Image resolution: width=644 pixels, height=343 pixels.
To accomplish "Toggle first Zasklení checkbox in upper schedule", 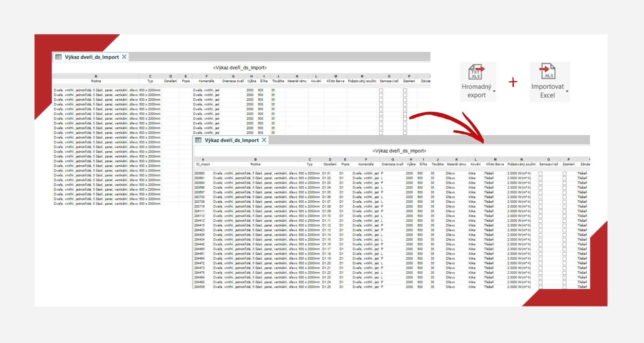I will (405, 90).
